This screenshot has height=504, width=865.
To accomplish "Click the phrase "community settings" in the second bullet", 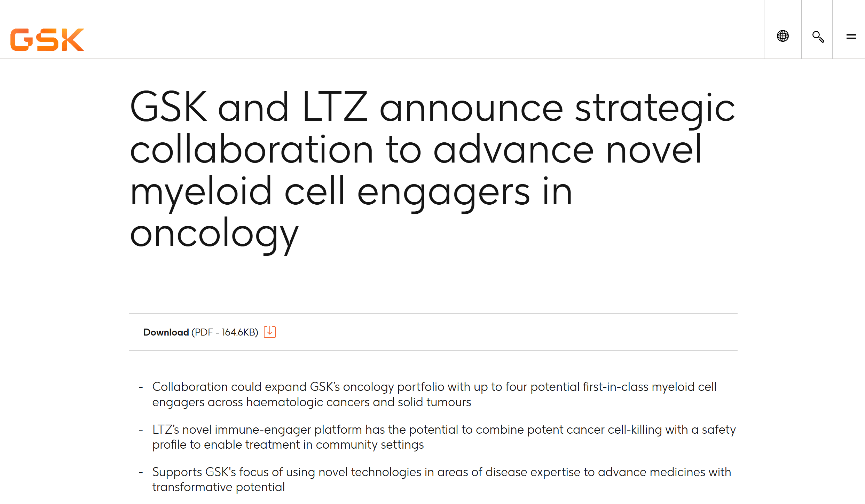I will [x=370, y=444].
